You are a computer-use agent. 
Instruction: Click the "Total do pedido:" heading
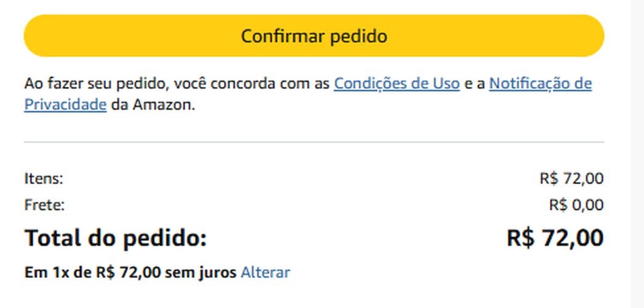[x=116, y=238]
